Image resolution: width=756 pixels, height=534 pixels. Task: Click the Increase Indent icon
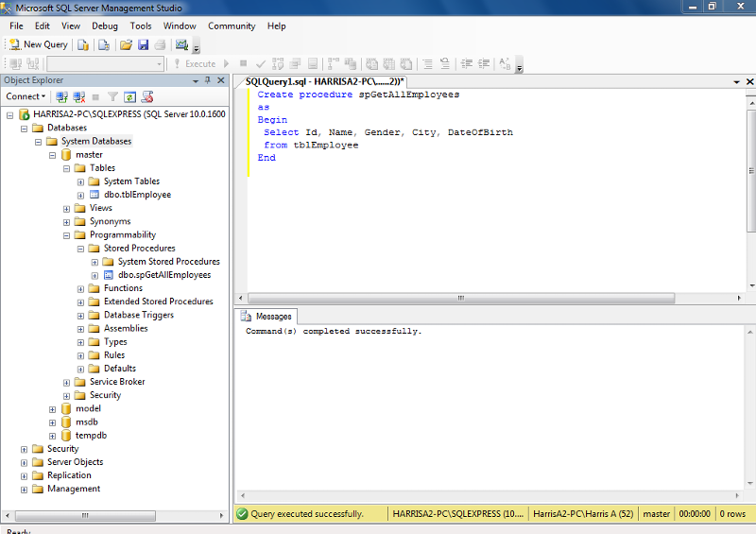click(x=484, y=63)
